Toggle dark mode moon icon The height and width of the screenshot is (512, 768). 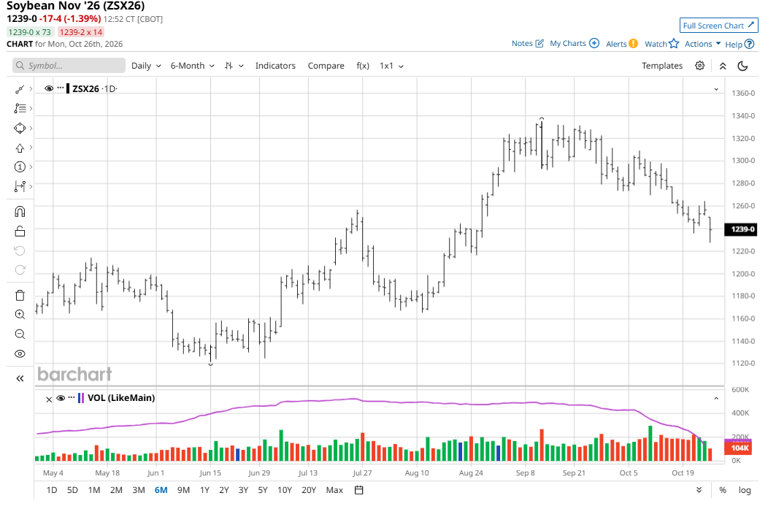coord(743,66)
